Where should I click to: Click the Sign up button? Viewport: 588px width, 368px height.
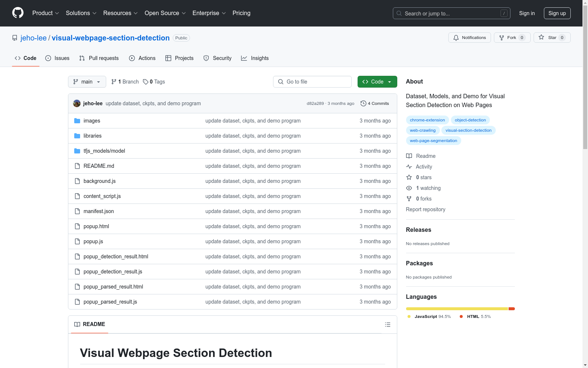coord(557,13)
